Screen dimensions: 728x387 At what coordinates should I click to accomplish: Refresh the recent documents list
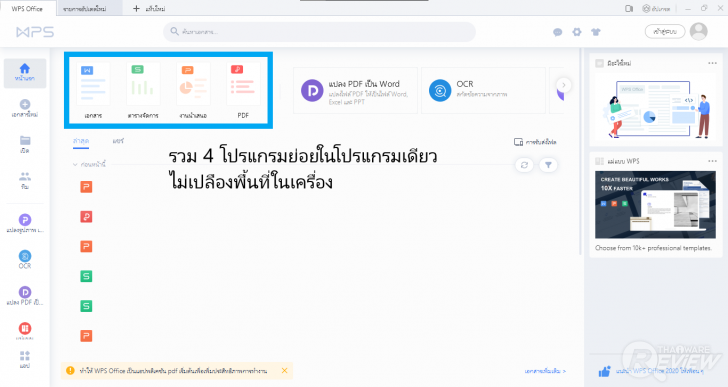pyautogui.click(x=524, y=165)
